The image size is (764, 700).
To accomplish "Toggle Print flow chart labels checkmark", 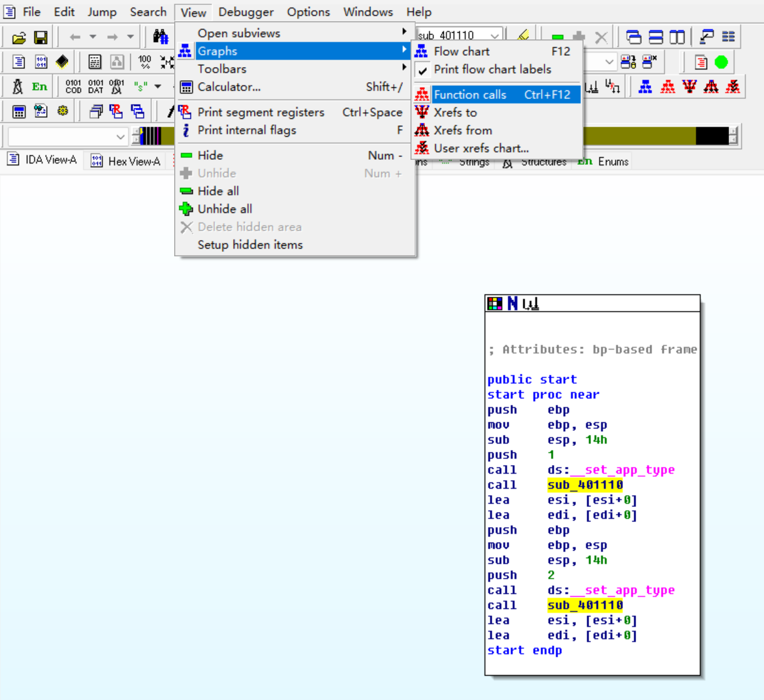I will 423,70.
